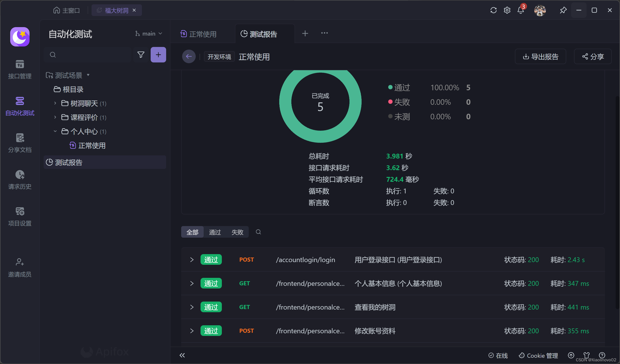Click 分享 button
The width and height of the screenshot is (620, 364).
592,57
